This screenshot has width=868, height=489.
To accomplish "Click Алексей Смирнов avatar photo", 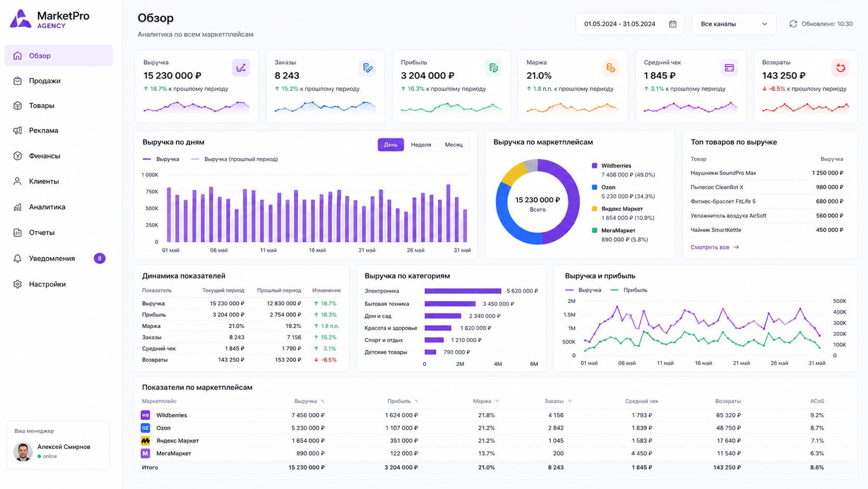I will click(23, 452).
